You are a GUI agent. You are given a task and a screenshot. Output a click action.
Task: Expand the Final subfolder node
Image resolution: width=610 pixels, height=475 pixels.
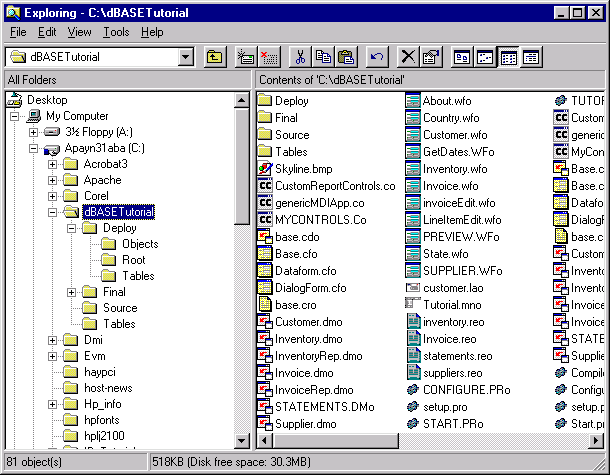tap(72, 292)
